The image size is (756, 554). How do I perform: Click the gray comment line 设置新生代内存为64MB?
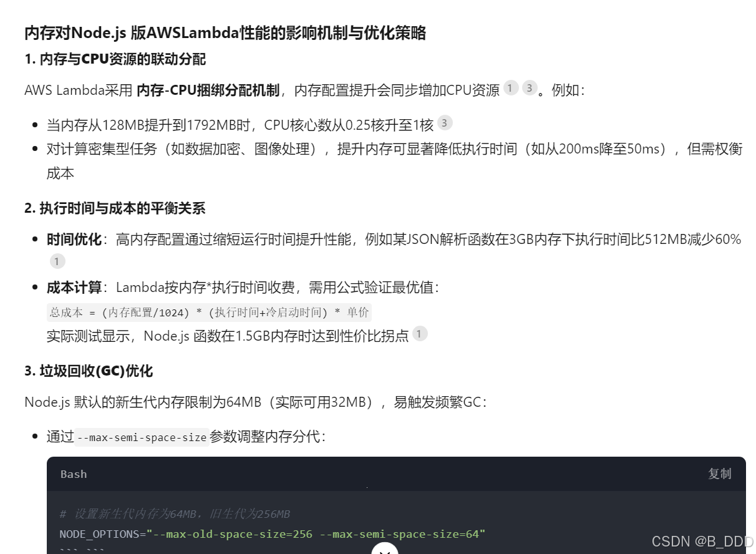175,514
